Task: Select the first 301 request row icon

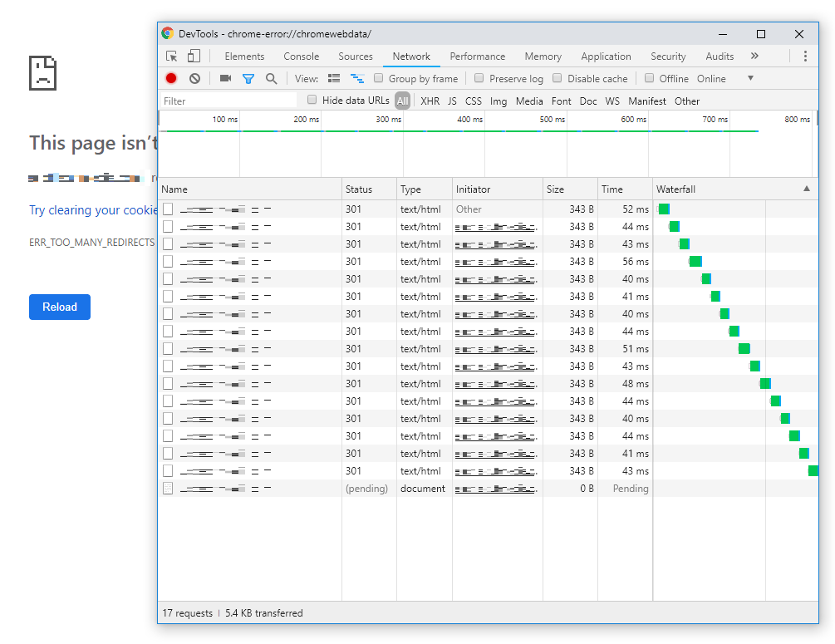Action: 168,209
